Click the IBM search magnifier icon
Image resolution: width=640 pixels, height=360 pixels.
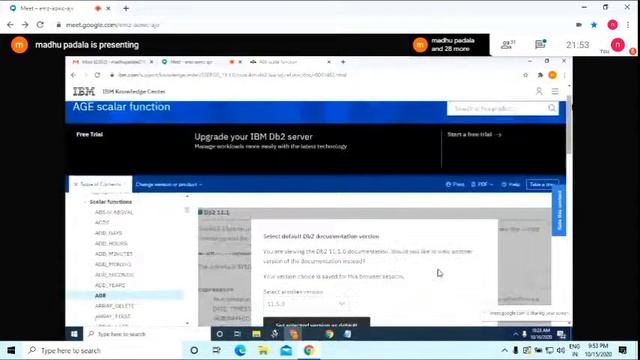click(552, 108)
